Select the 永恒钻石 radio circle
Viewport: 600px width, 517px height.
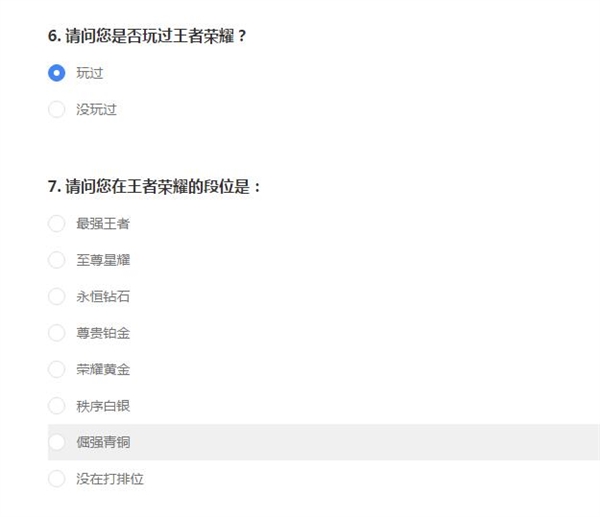56,296
